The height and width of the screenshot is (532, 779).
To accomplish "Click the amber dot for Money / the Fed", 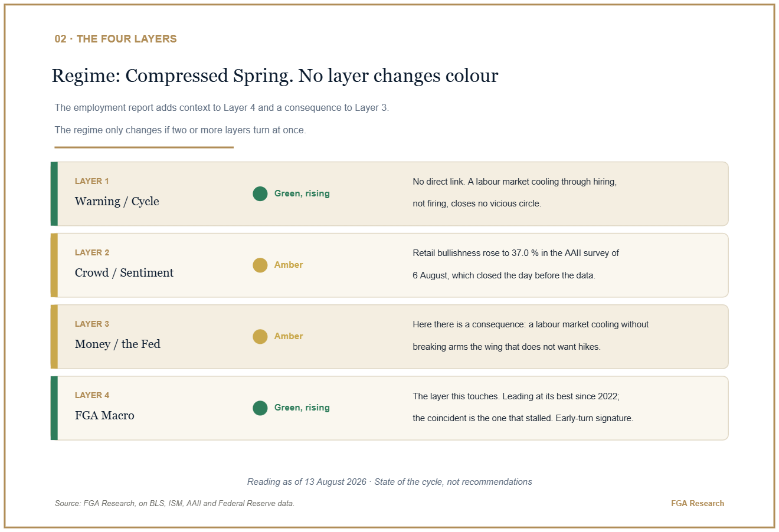I will click(260, 336).
